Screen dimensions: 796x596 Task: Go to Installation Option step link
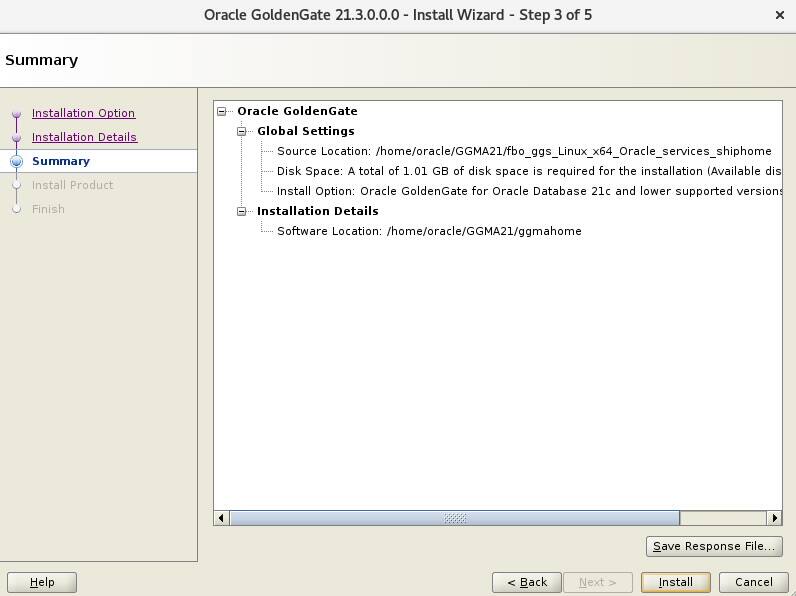[83, 113]
